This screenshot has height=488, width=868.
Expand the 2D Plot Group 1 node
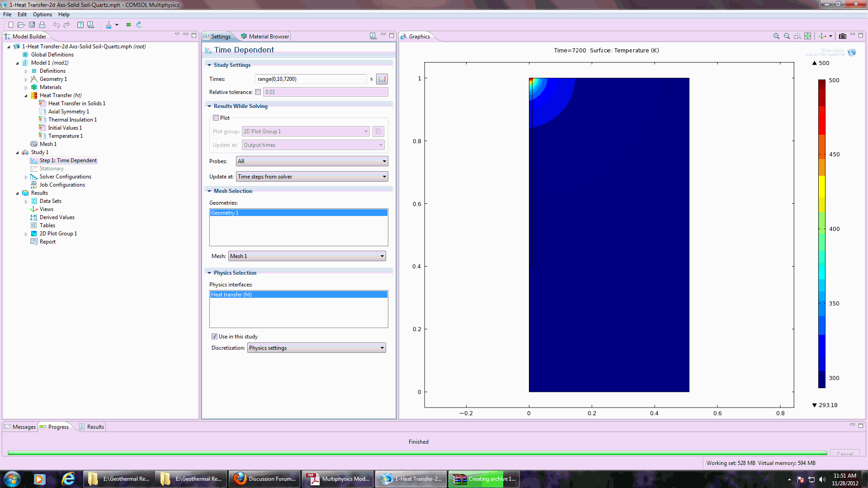[26, 234]
